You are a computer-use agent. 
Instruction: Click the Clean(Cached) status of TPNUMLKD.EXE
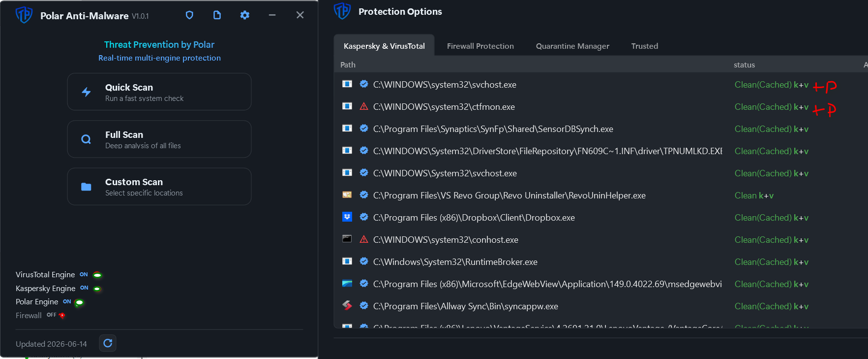coord(771,151)
